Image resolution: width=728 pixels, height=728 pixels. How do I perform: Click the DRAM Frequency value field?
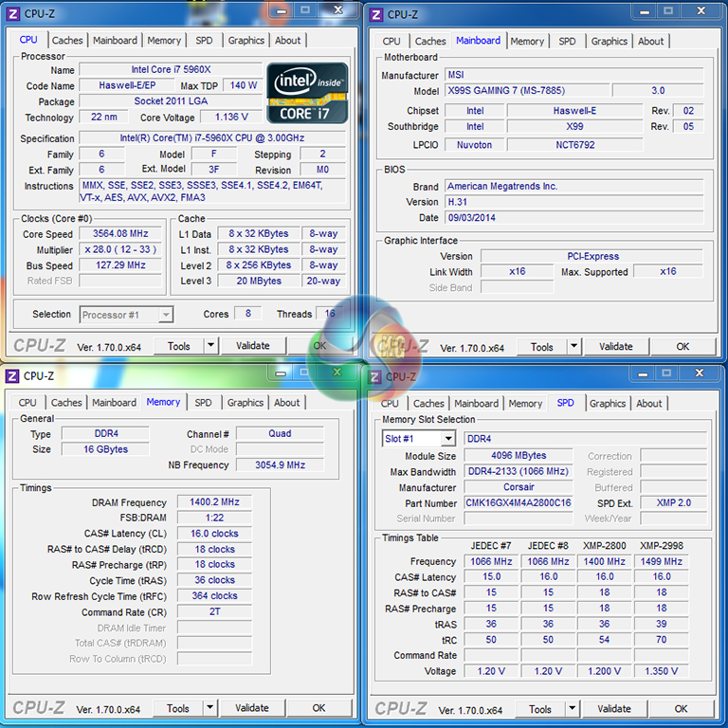pyautogui.click(x=214, y=502)
